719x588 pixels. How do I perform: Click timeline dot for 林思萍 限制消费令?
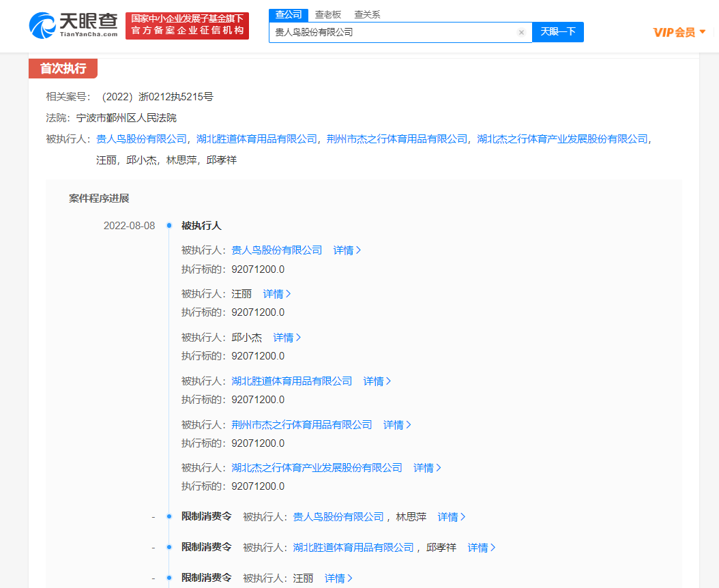coord(169,516)
